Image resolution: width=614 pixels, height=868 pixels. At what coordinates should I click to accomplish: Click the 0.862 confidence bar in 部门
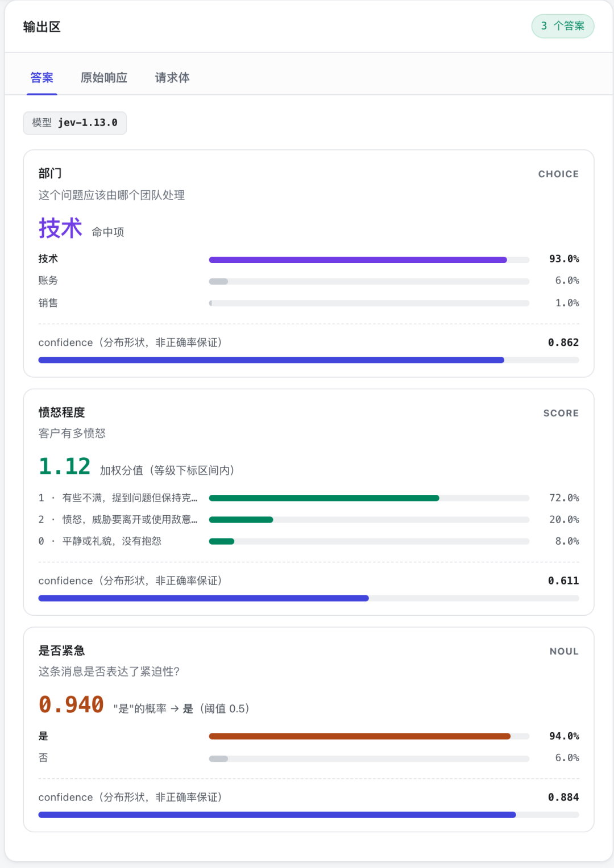[x=309, y=360]
